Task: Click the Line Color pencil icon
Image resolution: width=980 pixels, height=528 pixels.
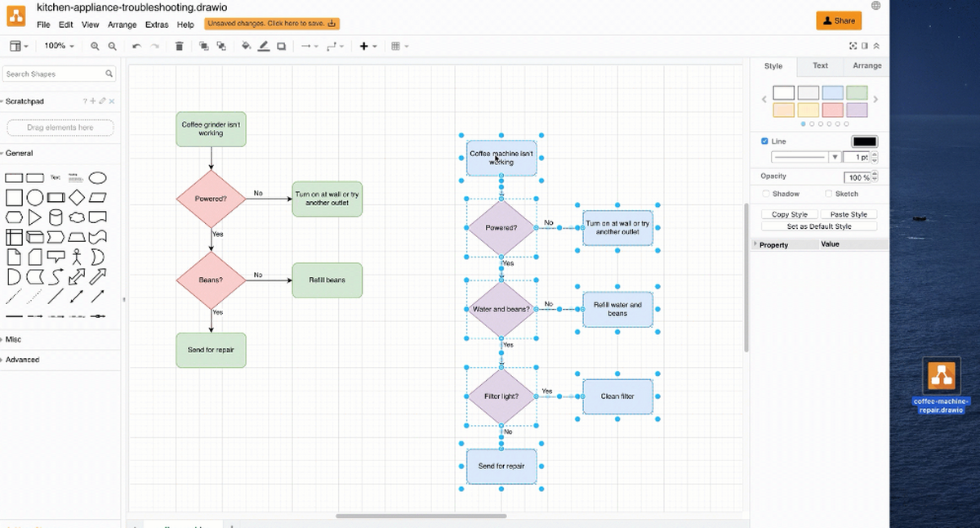Action: pos(264,47)
